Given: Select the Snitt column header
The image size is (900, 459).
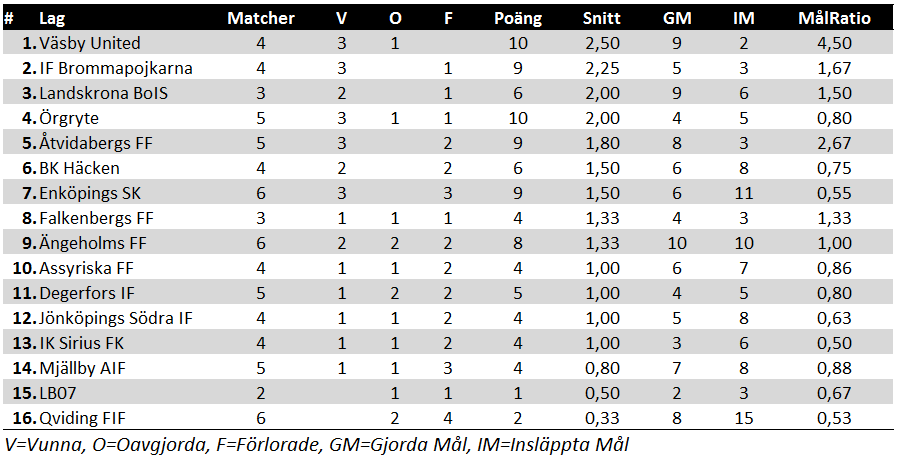Looking at the screenshot, I should pyautogui.click(x=602, y=18).
